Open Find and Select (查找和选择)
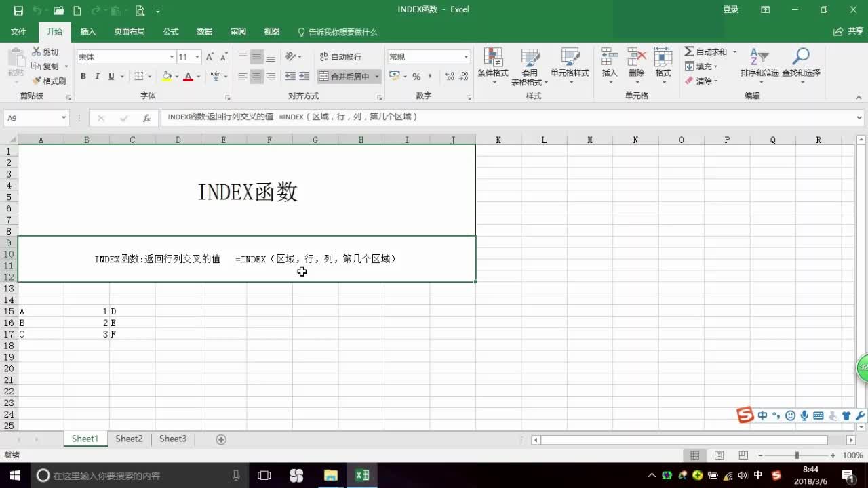Screen dimensions: 868x488 tap(800, 64)
